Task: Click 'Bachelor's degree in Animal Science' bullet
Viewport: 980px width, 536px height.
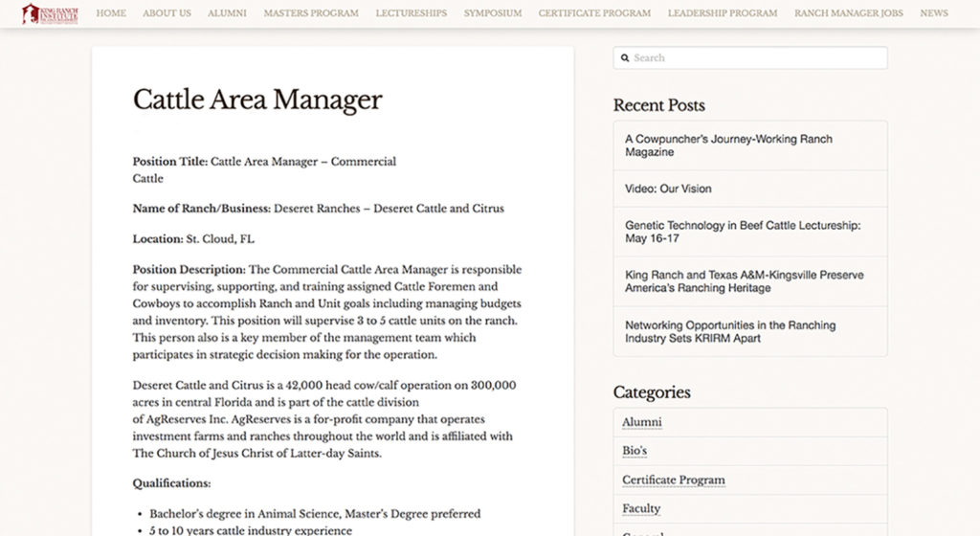Action: pyautogui.click(x=315, y=514)
